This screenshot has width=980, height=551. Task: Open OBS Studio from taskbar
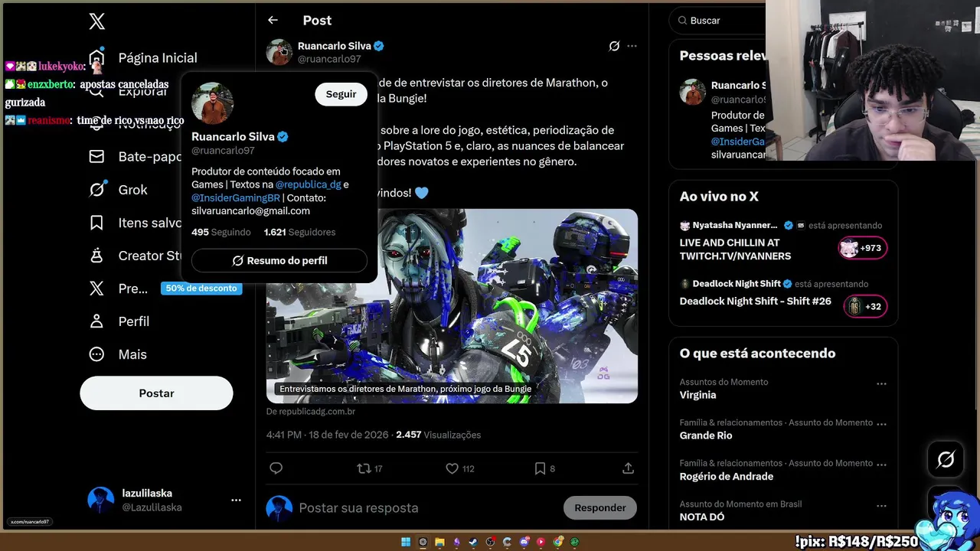[490, 542]
